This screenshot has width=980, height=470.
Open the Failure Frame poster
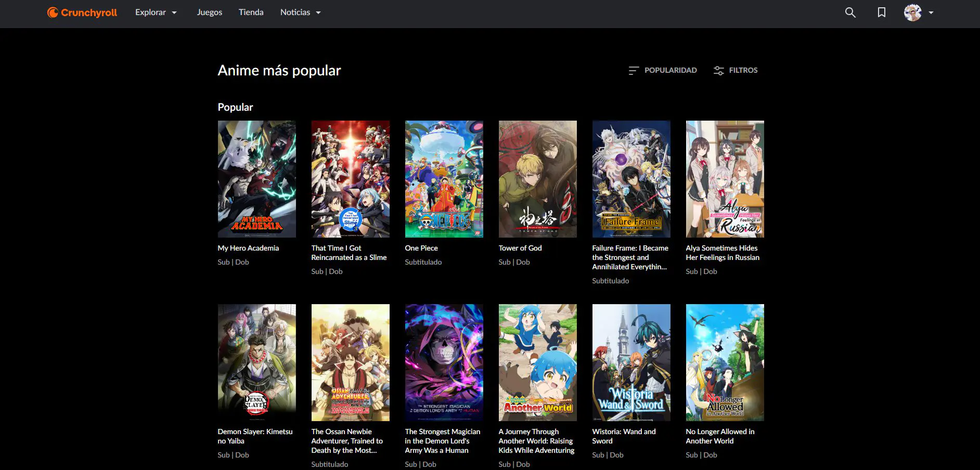click(631, 179)
